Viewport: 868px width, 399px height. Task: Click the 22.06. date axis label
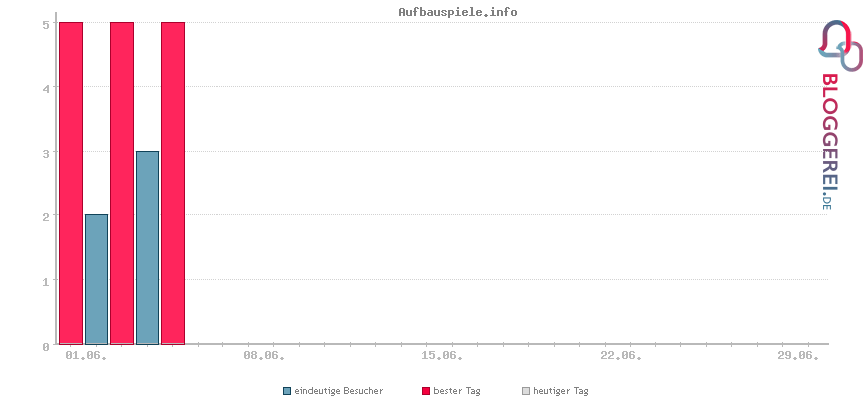point(621,356)
